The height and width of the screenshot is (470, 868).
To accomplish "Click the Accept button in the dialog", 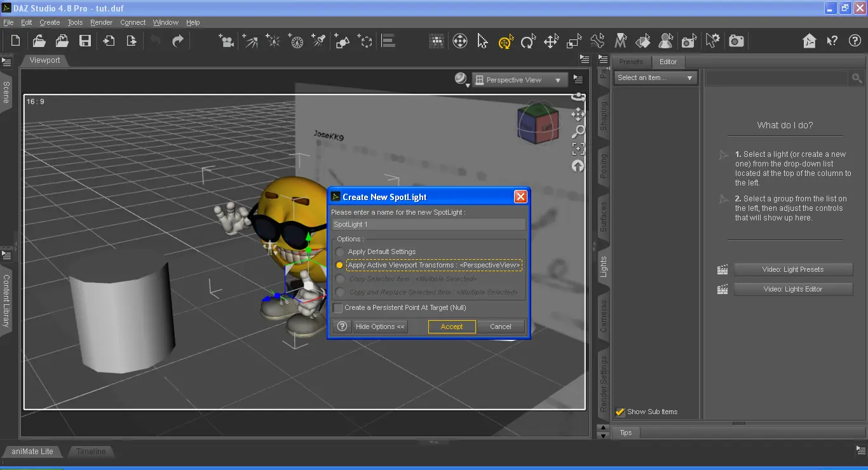I will (452, 326).
